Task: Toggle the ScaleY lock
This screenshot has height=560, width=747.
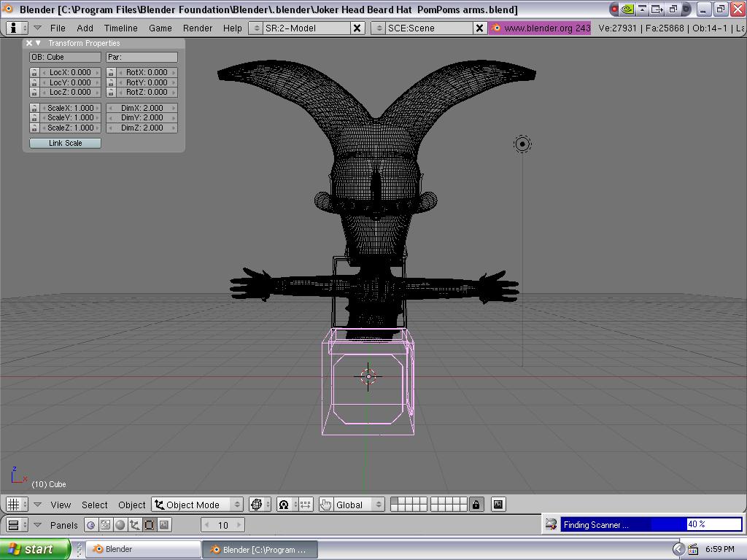Action: tap(34, 117)
